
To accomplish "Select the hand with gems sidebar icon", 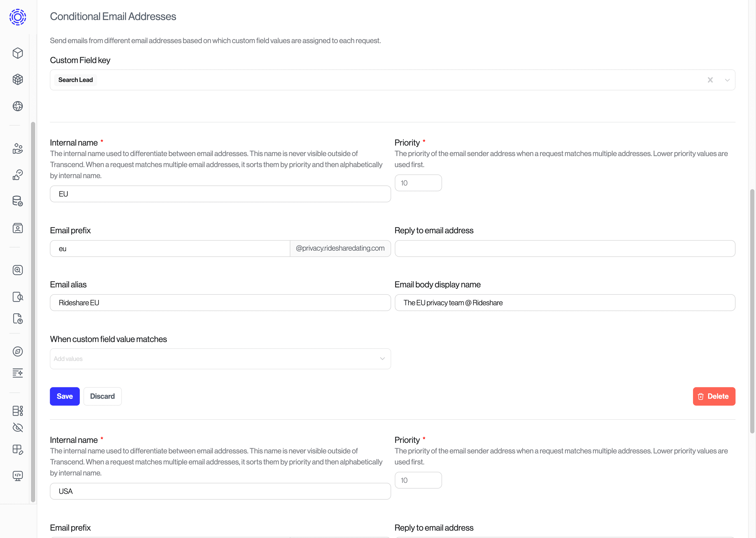I will tap(18, 149).
